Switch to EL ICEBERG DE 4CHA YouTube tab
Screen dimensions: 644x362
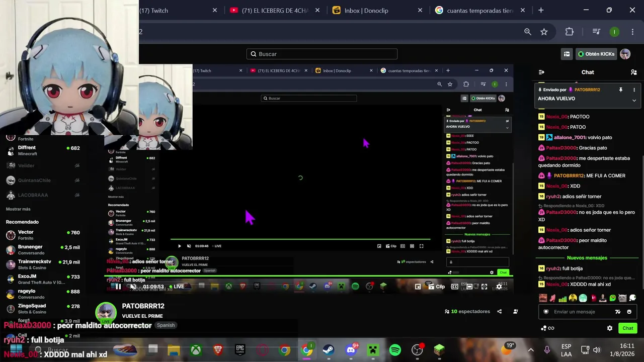pyautogui.click(x=275, y=10)
